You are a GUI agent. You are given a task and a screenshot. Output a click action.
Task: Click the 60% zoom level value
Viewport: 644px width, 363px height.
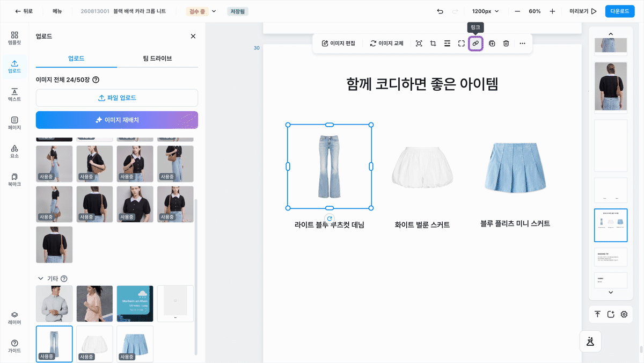(x=535, y=11)
